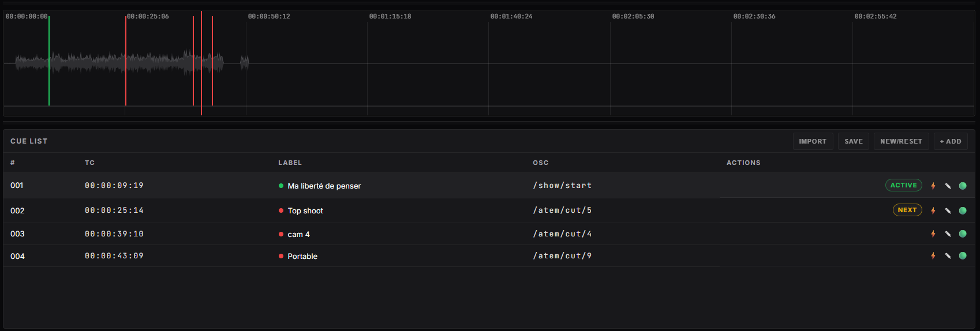The height and width of the screenshot is (331, 980).
Task: Select the cam 4 cue row label
Action: coord(298,234)
